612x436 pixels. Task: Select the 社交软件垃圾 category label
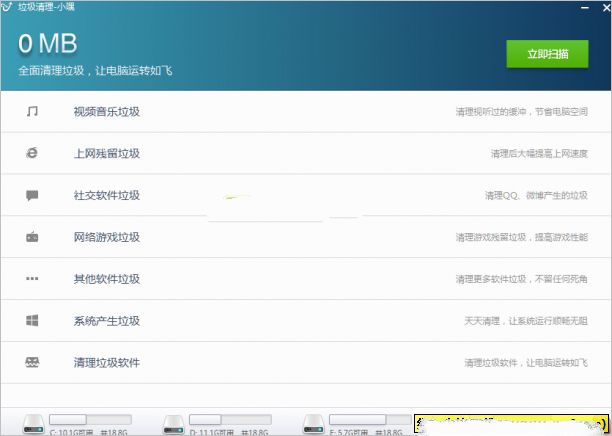106,195
